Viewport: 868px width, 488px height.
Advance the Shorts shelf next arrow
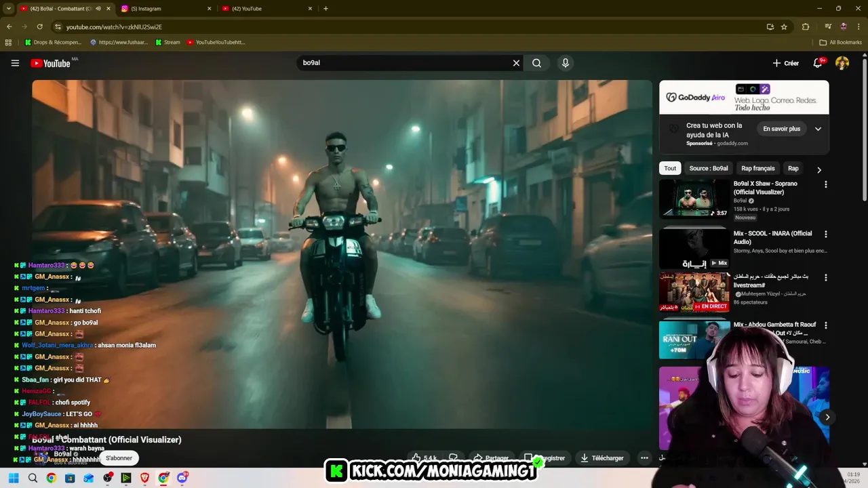827,417
